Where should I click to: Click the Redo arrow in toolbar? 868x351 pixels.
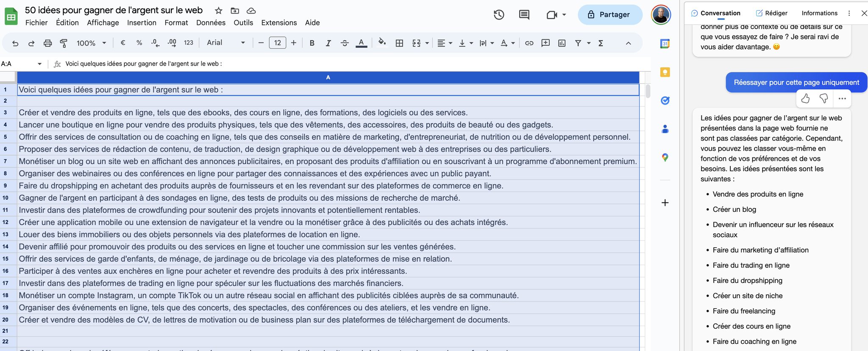click(31, 43)
